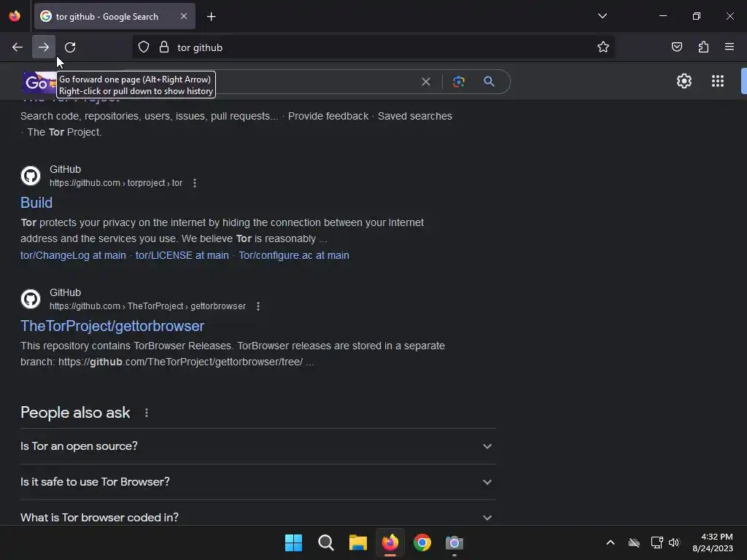
Task: Open Google quick settings gear
Action: click(x=684, y=81)
